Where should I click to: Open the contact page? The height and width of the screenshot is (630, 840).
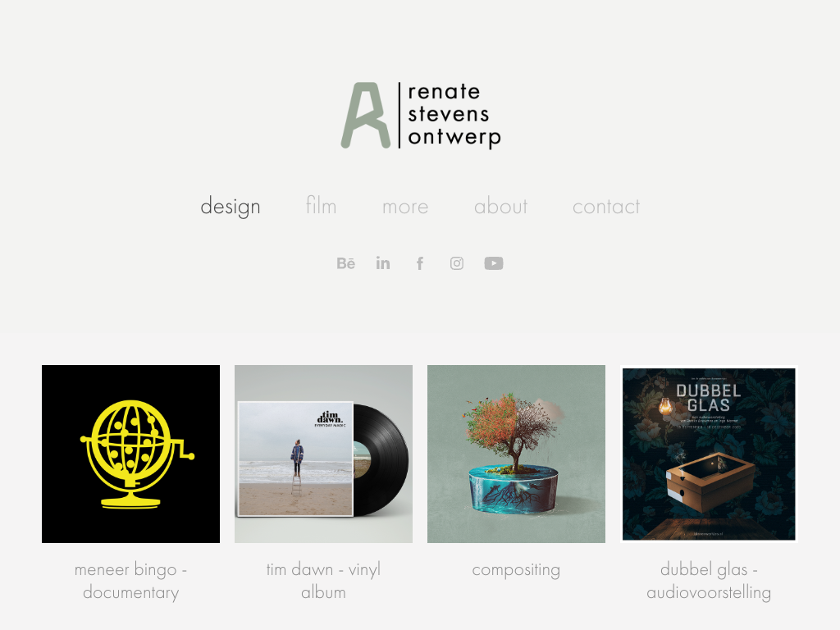[x=606, y=207]
